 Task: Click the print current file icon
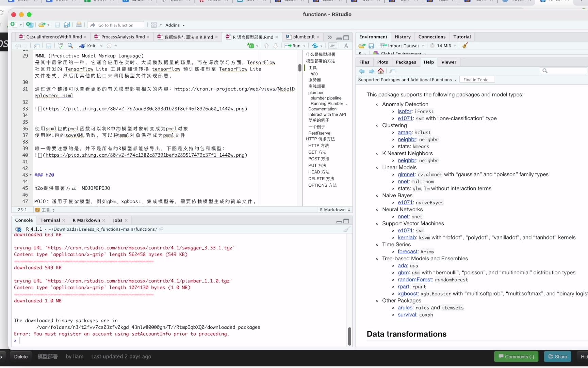point(79,25)
